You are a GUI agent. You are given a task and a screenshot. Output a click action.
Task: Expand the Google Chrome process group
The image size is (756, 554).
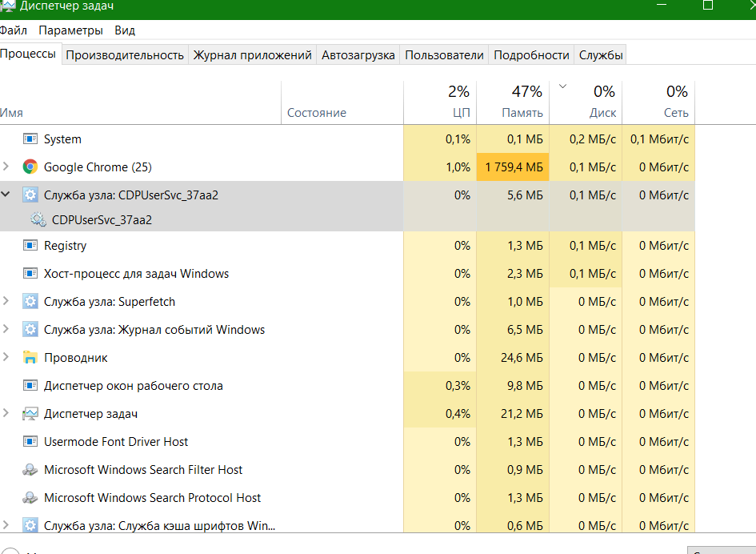click(x=6, y=167)
